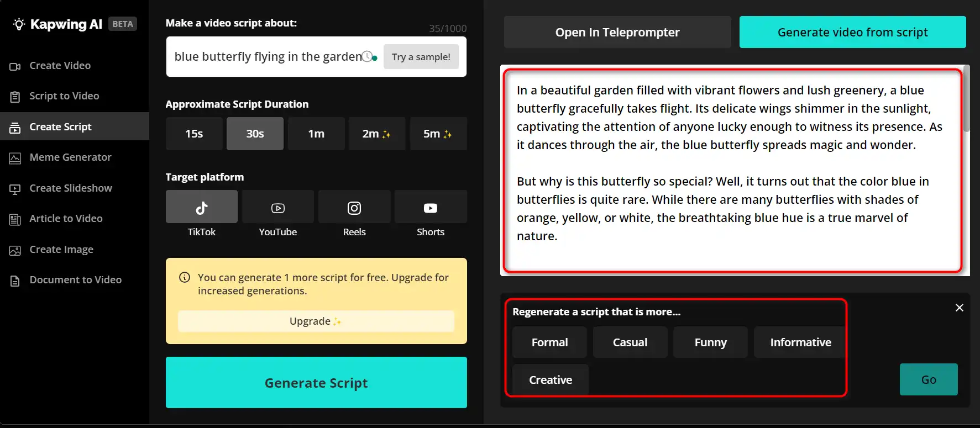The width and height of the screenshot is (980, 428).
Task: Click Open In Teleprompter
Action: tap(617, 32)
